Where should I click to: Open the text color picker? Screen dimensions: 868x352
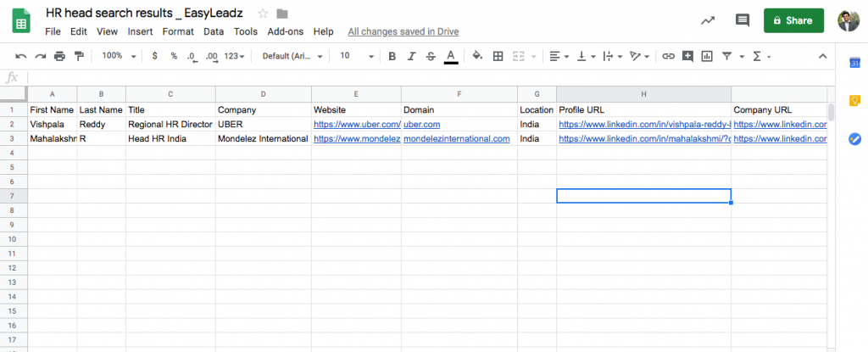point(451,56)
